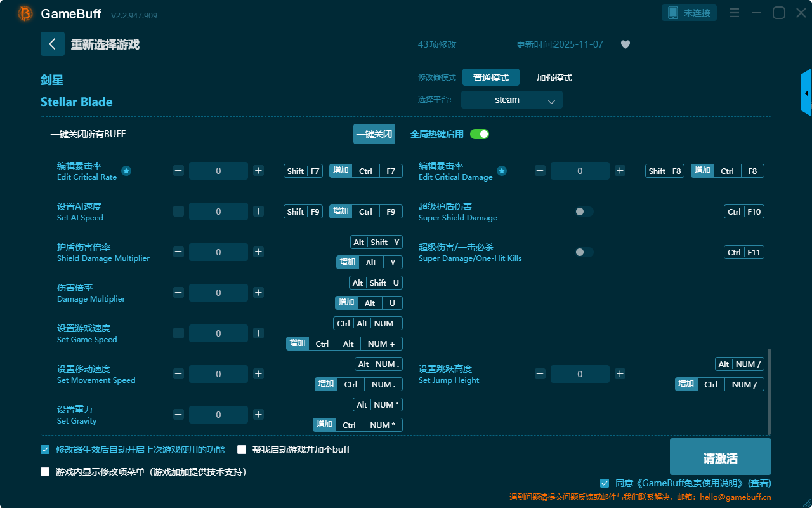Screen dimensions: 812x508
Task: Toggle Super Damage/One-Hit Kills switch
Action: (584, 252)
